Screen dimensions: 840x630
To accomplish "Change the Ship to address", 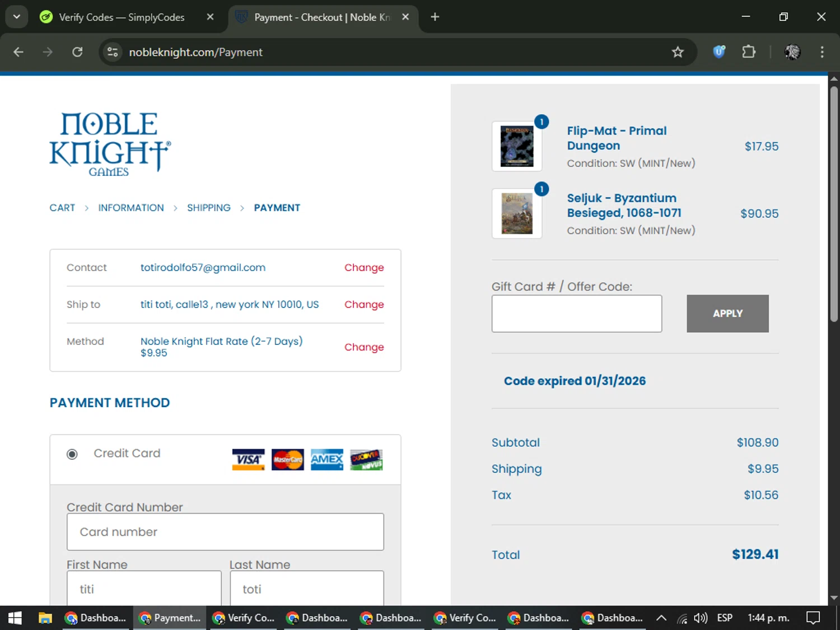I will (x=364, y=305).
